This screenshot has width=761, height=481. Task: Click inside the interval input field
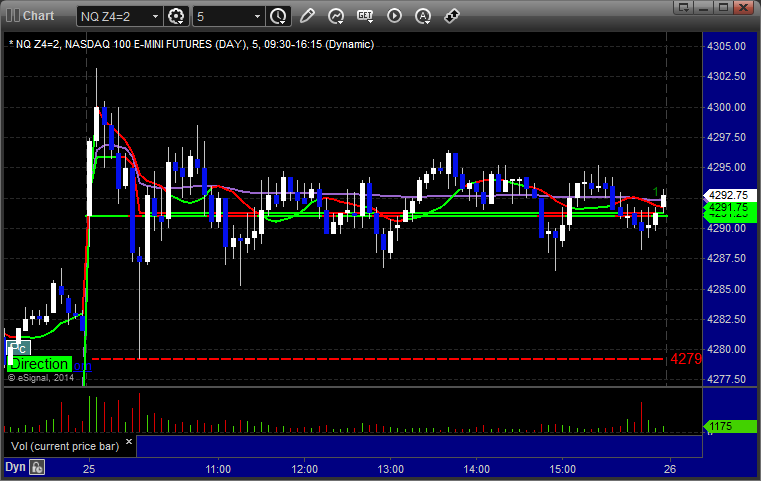(223, 16)
